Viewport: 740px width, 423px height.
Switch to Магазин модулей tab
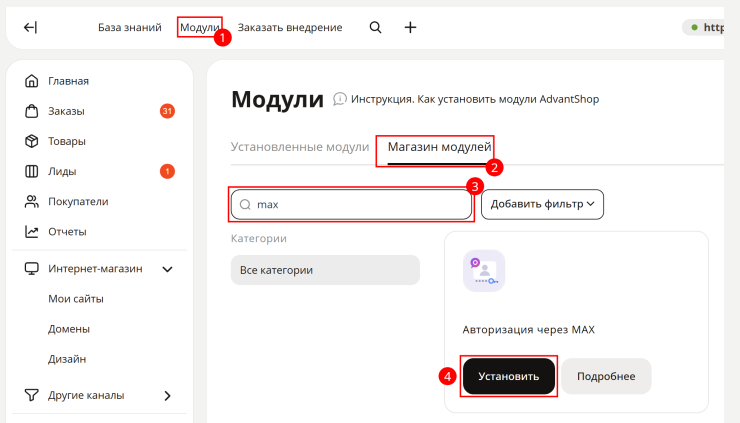click(439, 147)
